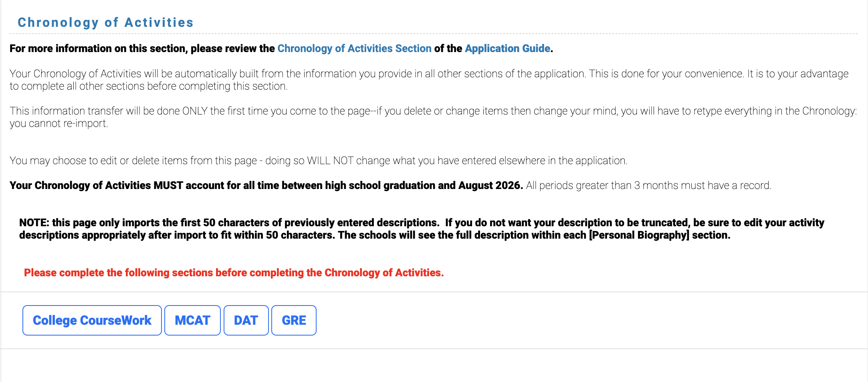The height and width of the screenshot is (382, 868).
Task: Click the For more information introductory line
Action: 281,48
